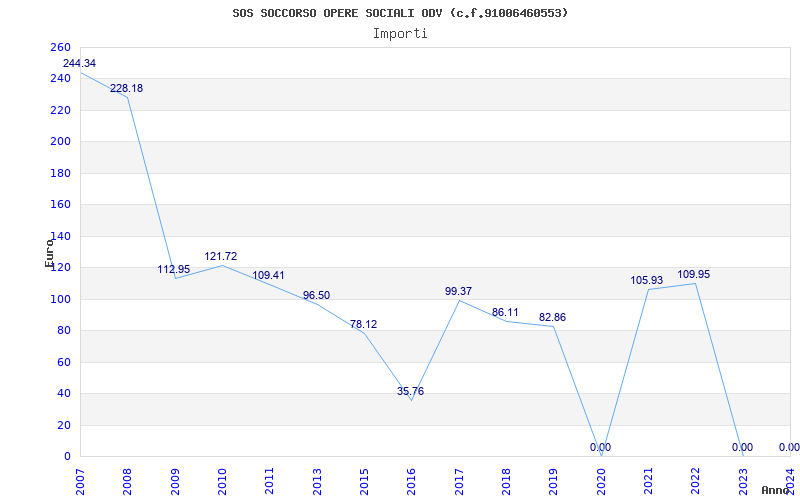800x500 pixels.
Task: Click the 60 y-axis tick label
Action: coord(64,362)
